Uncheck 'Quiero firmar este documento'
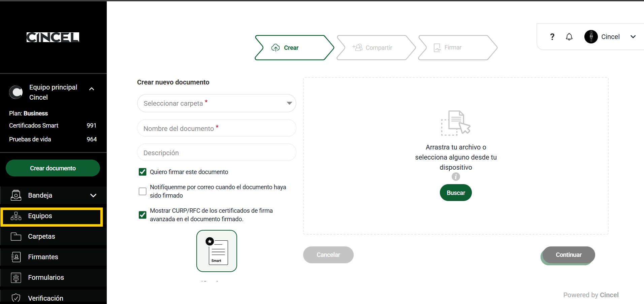The width and height of the screenshot is (644, 304). (x=142, y=172)
